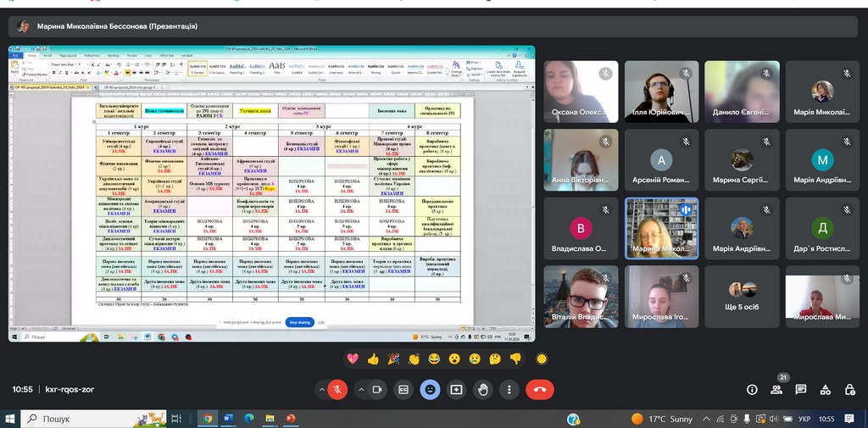Turn on closed captions

coord(404,389)
